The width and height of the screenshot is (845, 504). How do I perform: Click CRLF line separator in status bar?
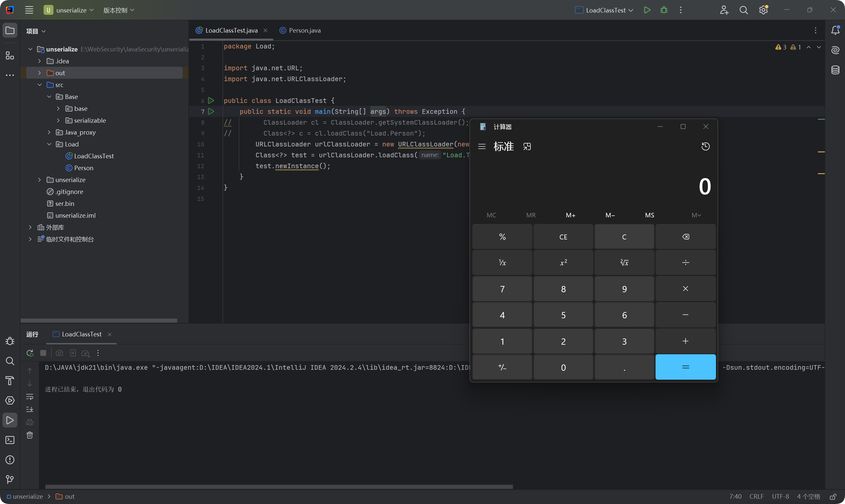[x=756, y=496]
